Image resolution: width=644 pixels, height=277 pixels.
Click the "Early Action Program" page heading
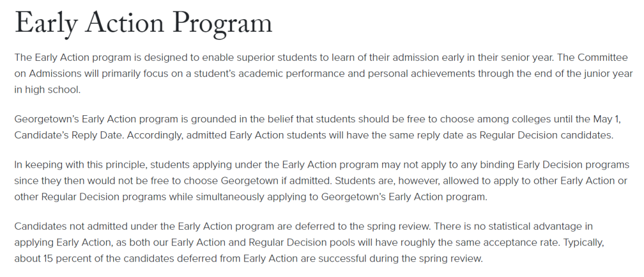tap(143, 23)
